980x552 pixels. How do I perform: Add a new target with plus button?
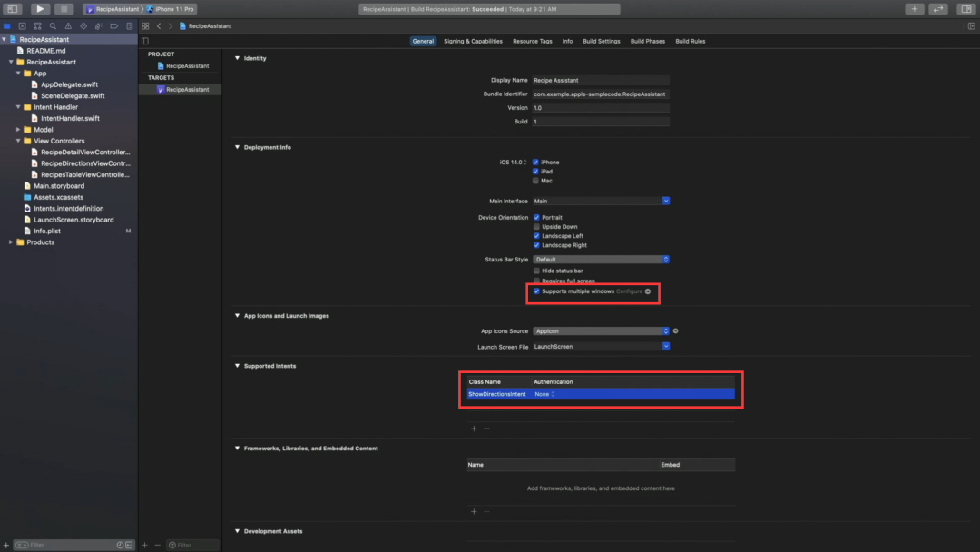144,545
